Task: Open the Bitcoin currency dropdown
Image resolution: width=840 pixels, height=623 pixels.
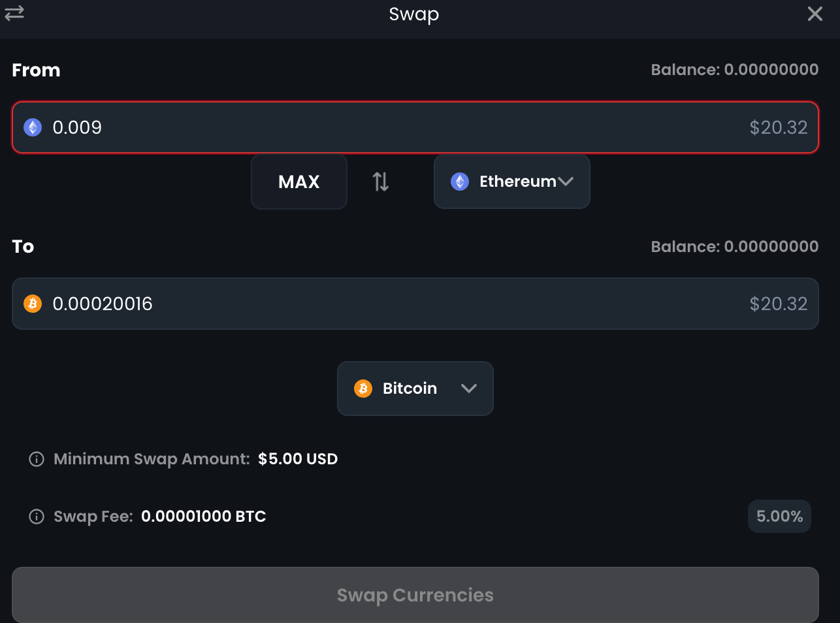Action: [415, 389]
